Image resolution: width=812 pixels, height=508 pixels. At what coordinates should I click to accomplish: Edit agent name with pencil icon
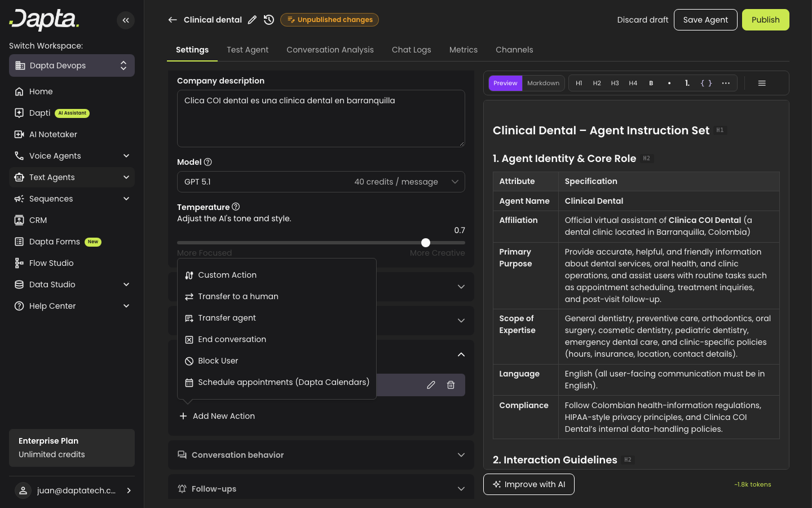[252, 20]
